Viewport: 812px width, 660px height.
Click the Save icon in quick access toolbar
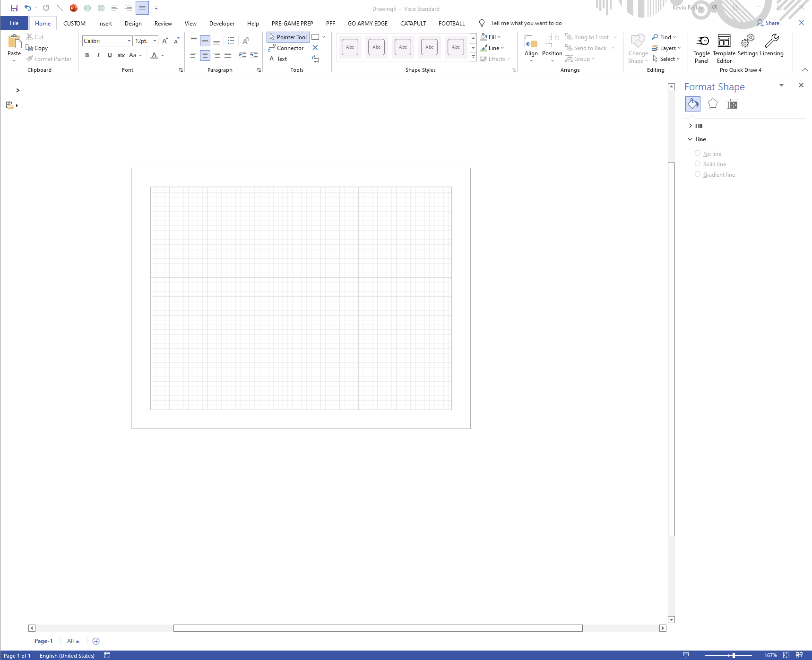14,8
